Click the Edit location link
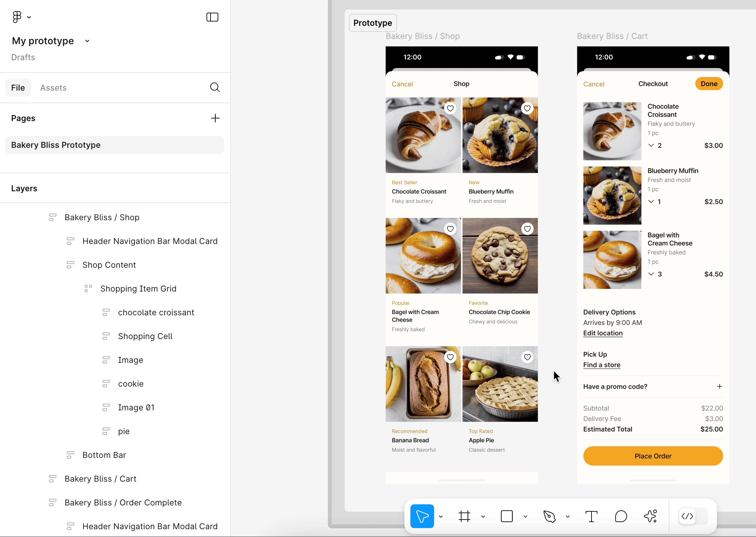 (603, 333)
